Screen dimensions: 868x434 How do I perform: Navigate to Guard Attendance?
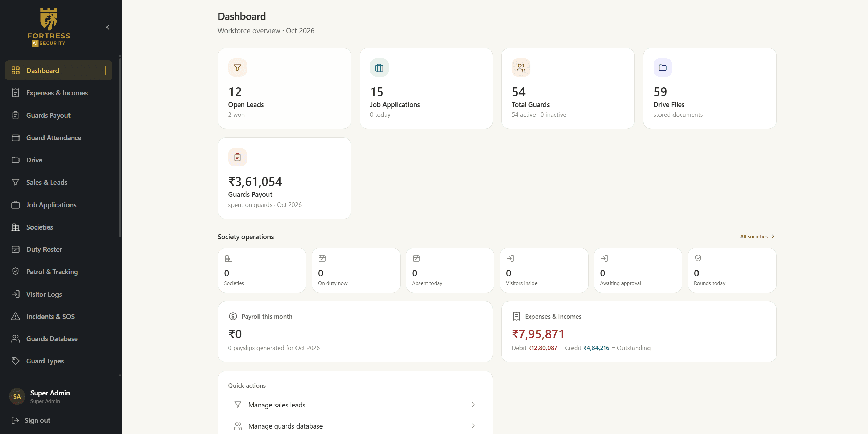click(x=59, y=138)
